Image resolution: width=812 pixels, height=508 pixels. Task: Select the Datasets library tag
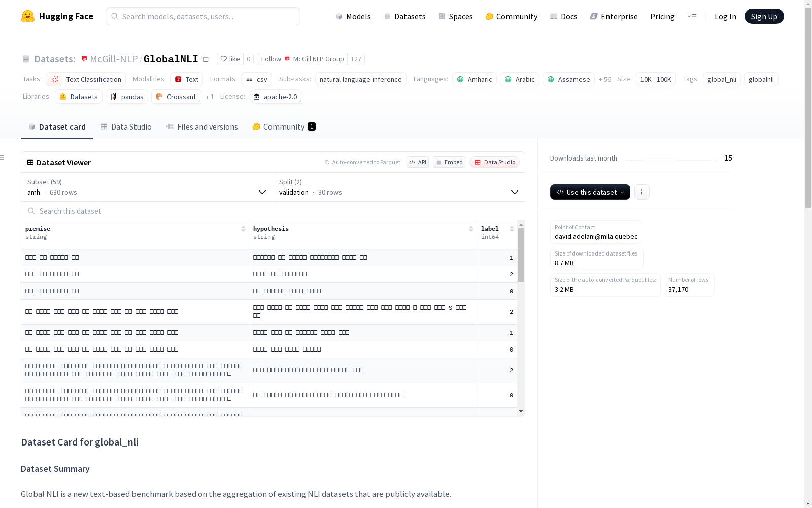tap(79, 97)
